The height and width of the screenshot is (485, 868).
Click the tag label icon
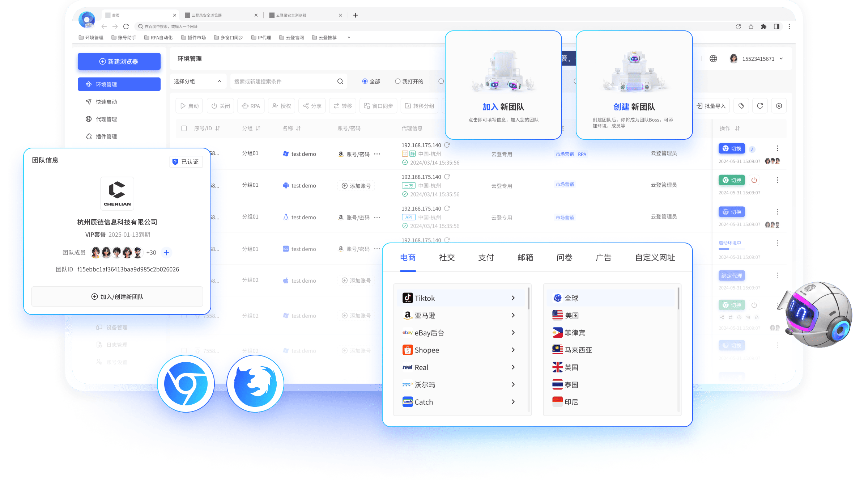point(741,106)
